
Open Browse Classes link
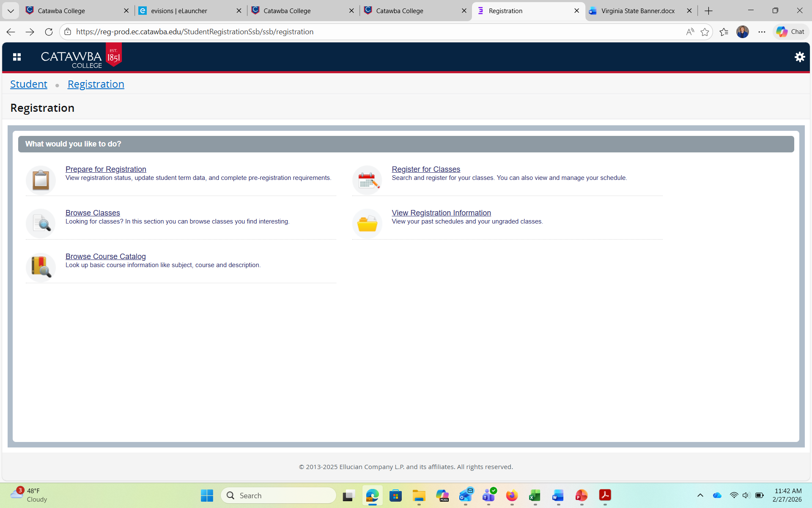(93, 213)
